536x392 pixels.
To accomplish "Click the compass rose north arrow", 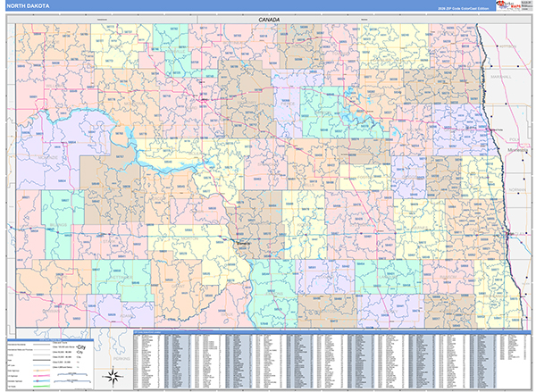I will click(113, 376).
